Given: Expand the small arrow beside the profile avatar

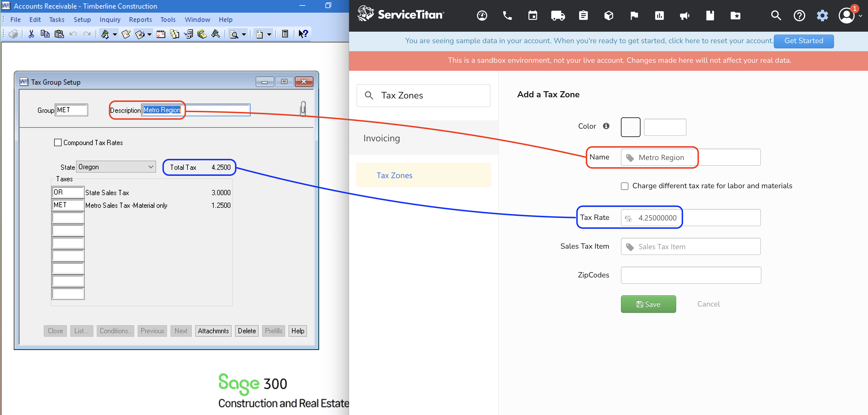Looking at the screenshot, I should coord(860,16).
